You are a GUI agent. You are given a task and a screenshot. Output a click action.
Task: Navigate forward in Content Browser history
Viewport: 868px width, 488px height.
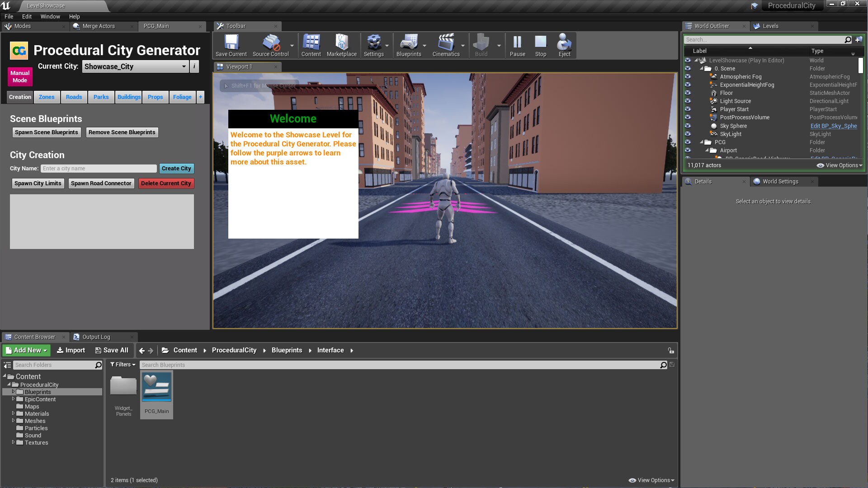[x=151, y=351]
